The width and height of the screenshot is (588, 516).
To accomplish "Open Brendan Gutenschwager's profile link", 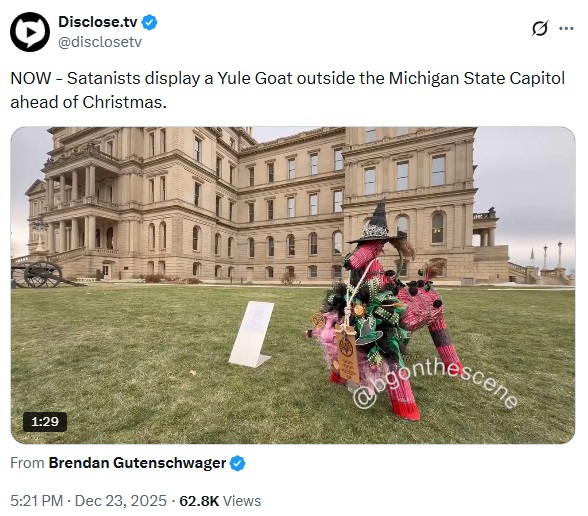I will pos(137,463).
